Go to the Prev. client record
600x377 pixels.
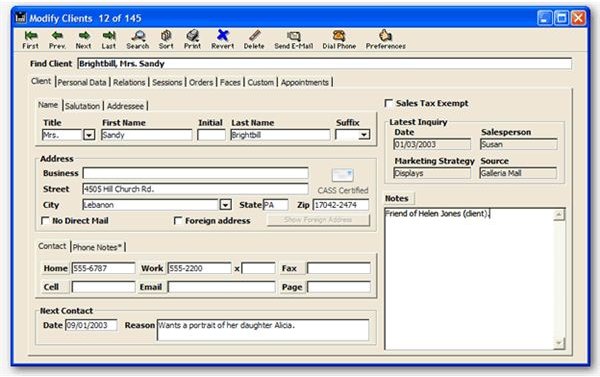coord(57,40)
